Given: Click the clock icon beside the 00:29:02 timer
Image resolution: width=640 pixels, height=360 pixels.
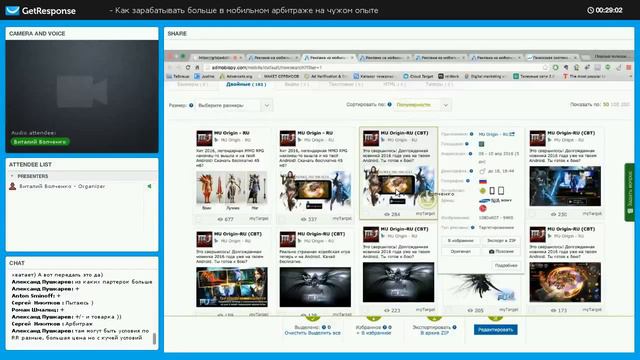Looking at the screenshot, I should coord(590,10).
